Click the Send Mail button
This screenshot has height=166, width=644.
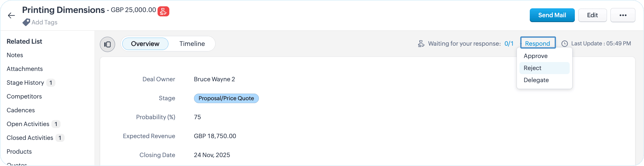552,15
